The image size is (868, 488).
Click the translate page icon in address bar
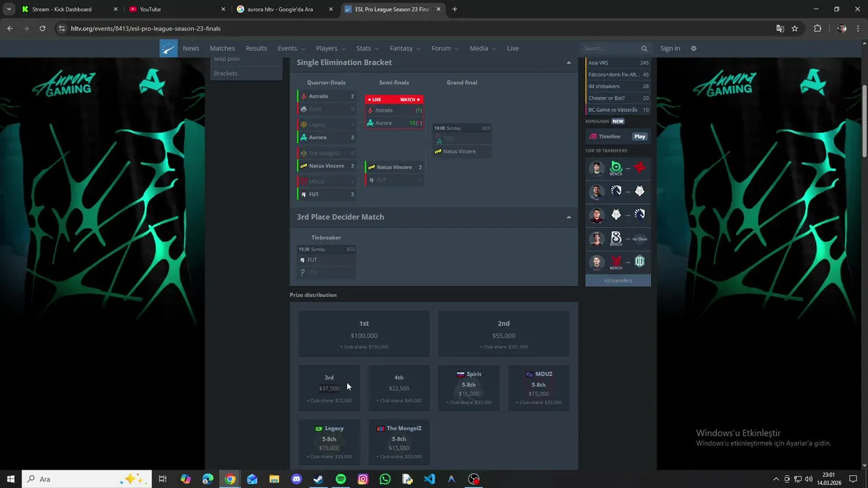click(780, 28)
